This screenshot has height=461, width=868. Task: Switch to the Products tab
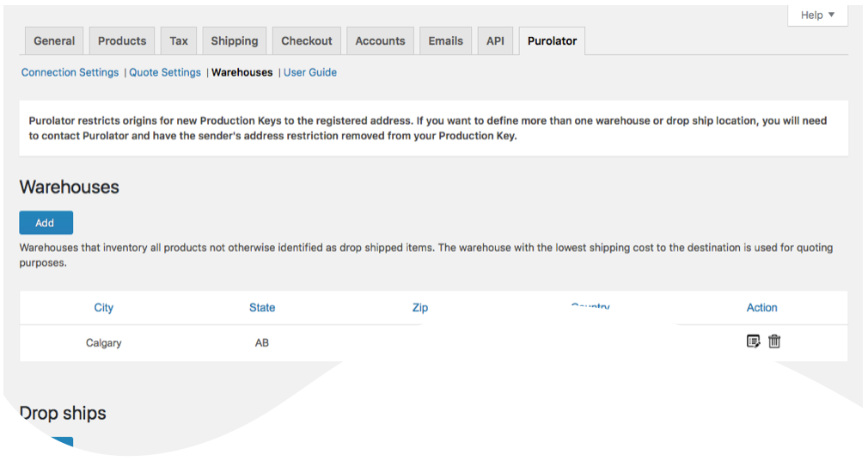tap(122, 40)
